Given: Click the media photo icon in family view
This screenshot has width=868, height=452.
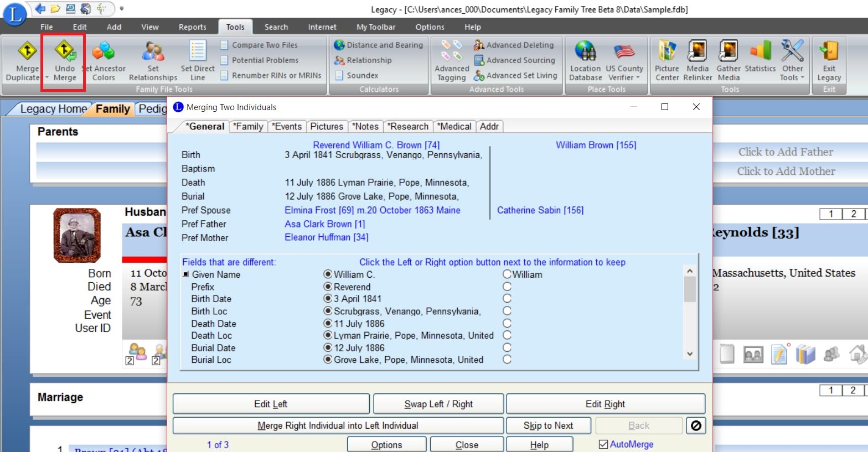Looking at the screenshot, I should 753,354.
